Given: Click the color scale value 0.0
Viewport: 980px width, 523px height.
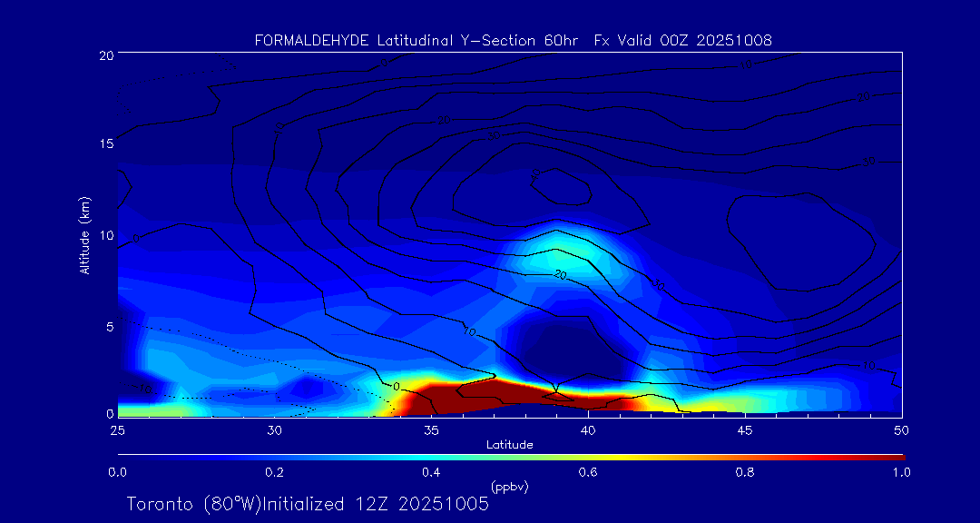Looking at the screenshot, I should [117, 472].
